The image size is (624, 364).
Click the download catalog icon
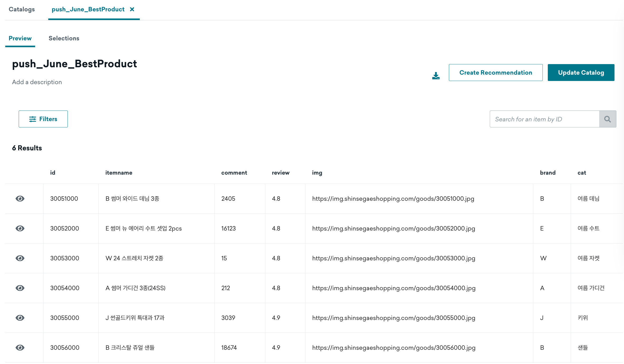click(436, 76)
